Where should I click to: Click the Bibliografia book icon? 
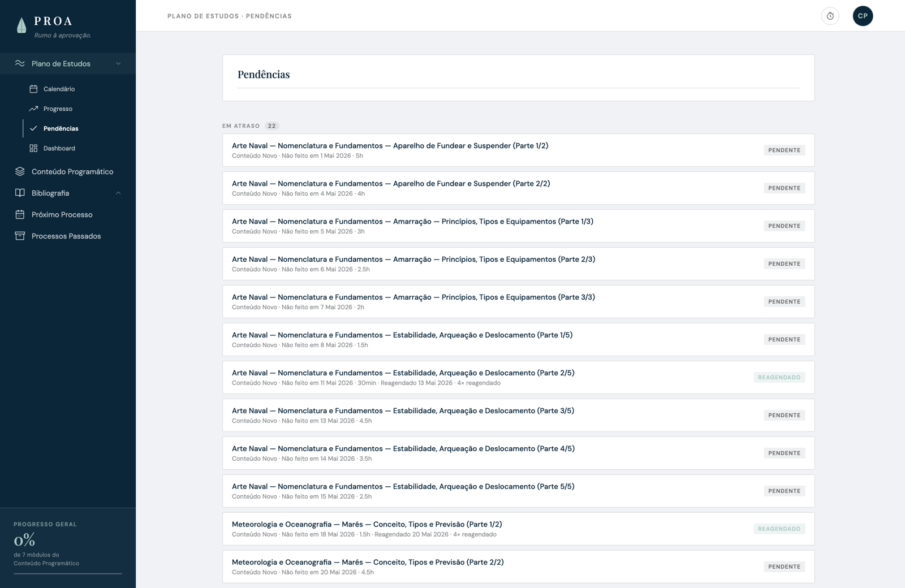click(20, 193)
